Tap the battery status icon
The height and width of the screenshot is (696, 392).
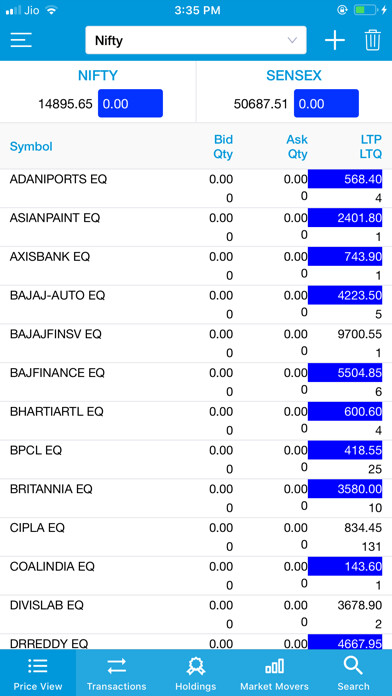tap(365, 10)
